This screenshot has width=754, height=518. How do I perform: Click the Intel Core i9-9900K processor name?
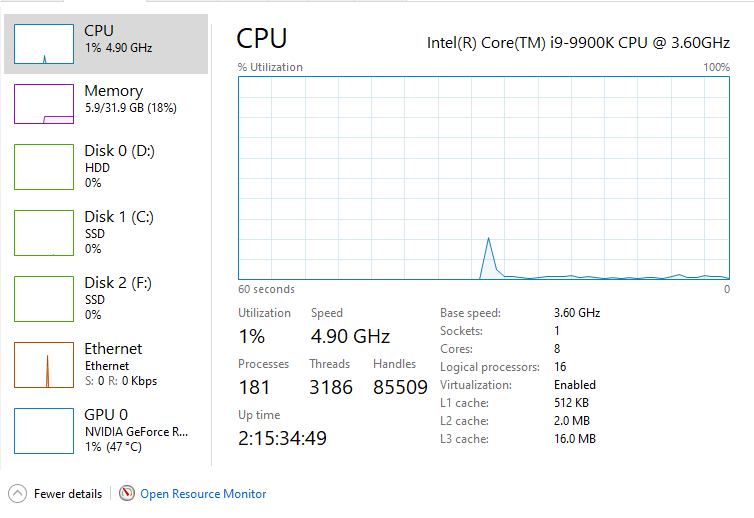[578, 43]
